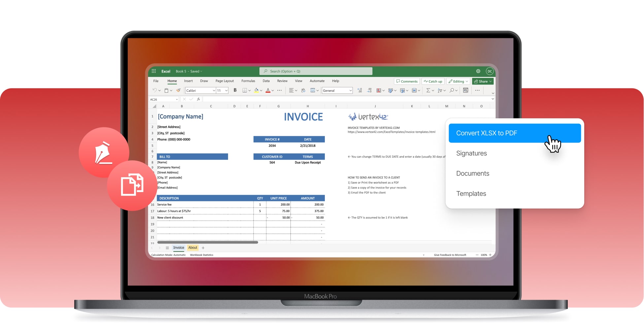
Task: Click the Paste clipboard icon
Action: pos(166,90)
